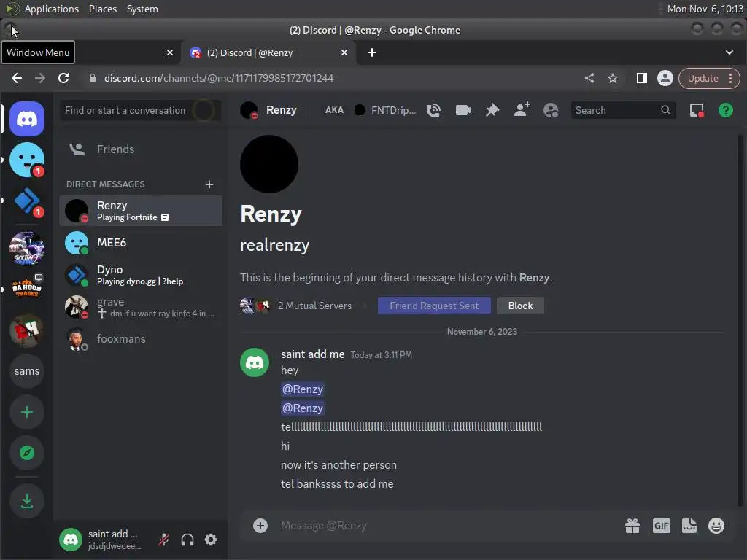Open the emoji picker

tap(716, 526)
